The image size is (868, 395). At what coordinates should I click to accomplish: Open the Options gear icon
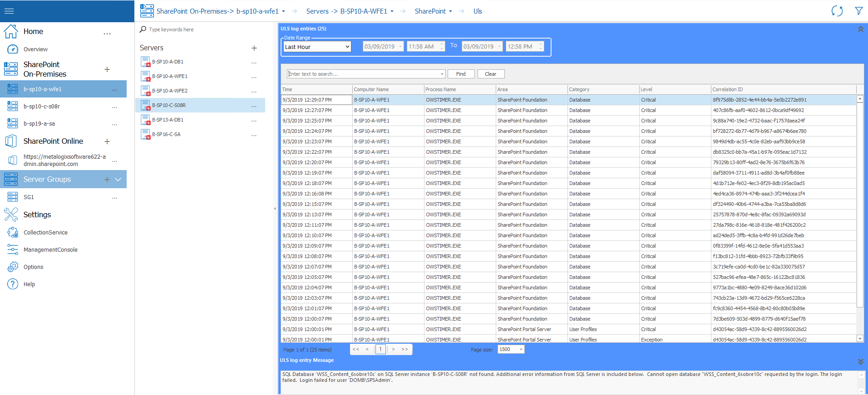point(13,267)
